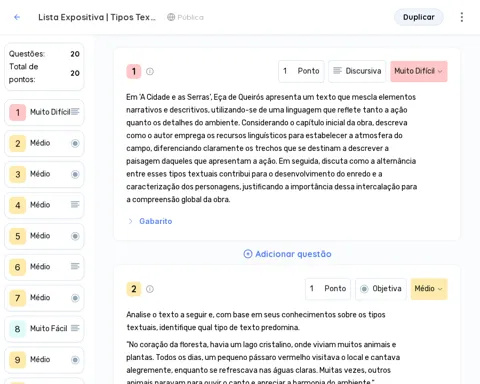Select question 7 Médio in the sidebar
Viewport: 480px width, 384px height.
coord(44,298)
